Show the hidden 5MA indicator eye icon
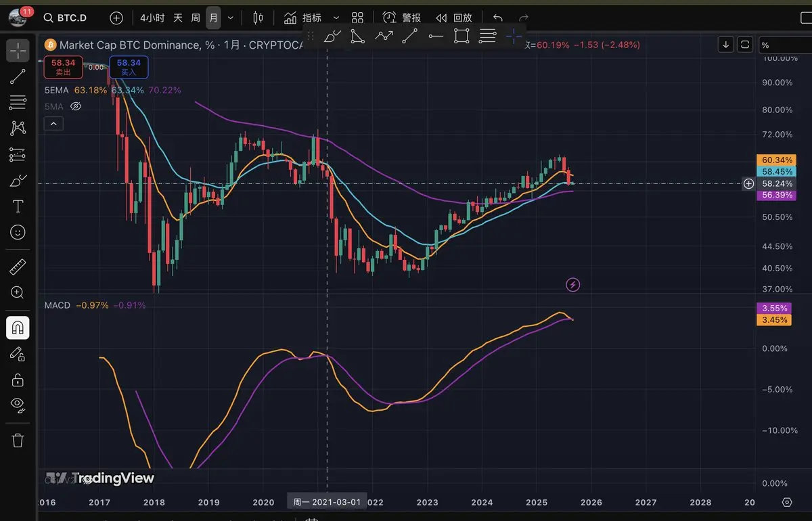The width and height of the screenshot is (812, 521). pos(76,106)
